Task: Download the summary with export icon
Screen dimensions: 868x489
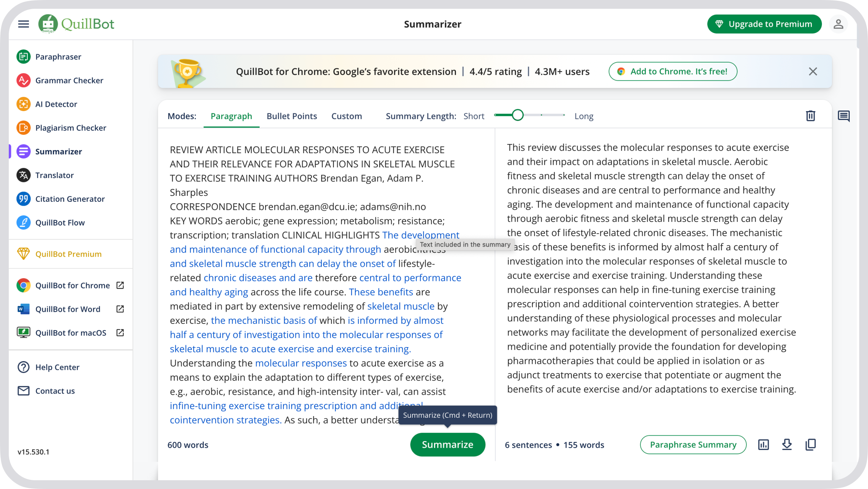Action: [x=787, y=444]
